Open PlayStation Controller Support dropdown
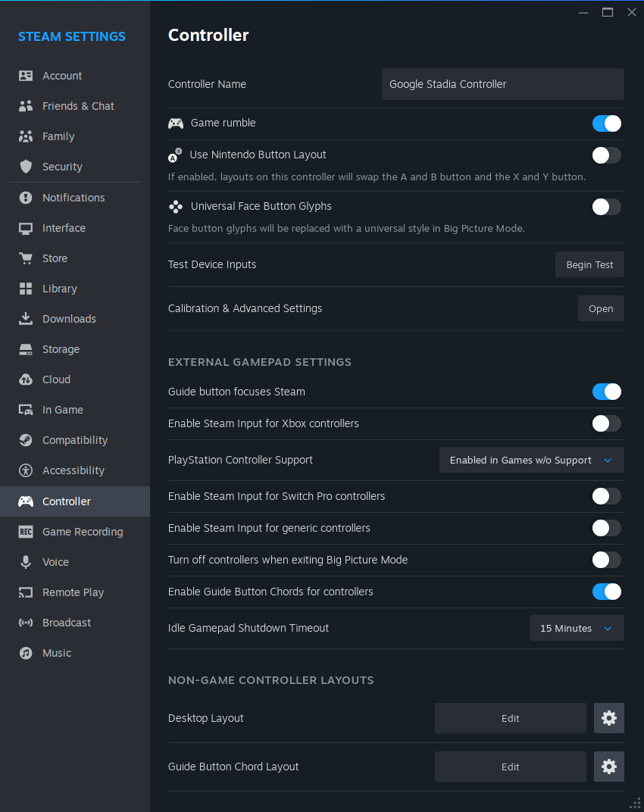The height and width of the screenshot is (812, 644). [531, 460]
